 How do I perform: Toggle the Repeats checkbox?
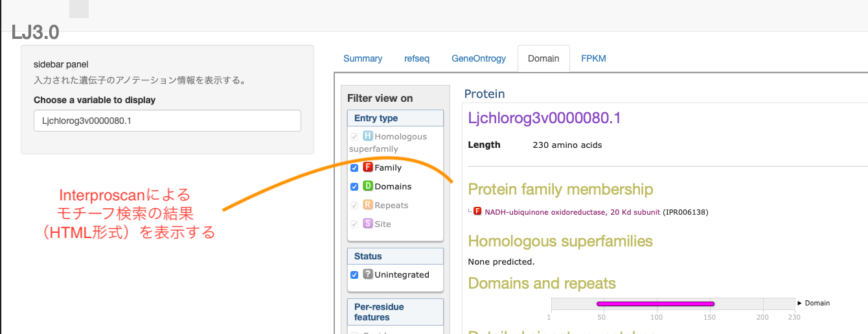354,206
